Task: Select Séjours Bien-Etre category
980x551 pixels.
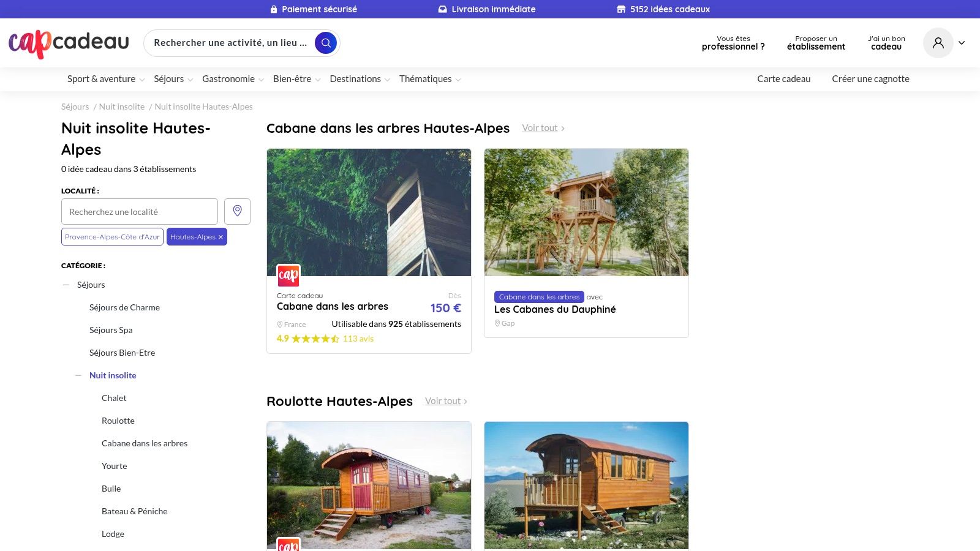Action: [x=122, y=353]
